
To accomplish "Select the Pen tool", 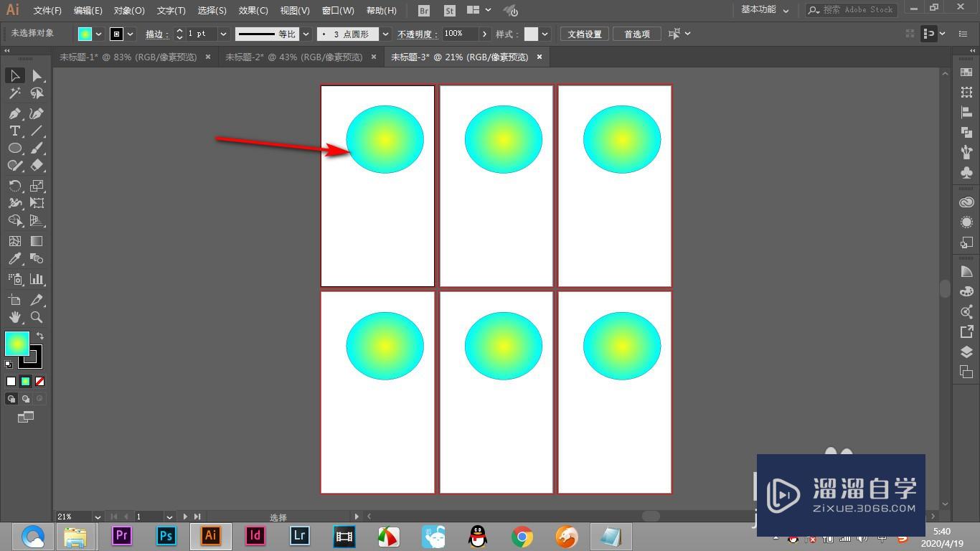I will pyautogui.click(x=15, y=113).
